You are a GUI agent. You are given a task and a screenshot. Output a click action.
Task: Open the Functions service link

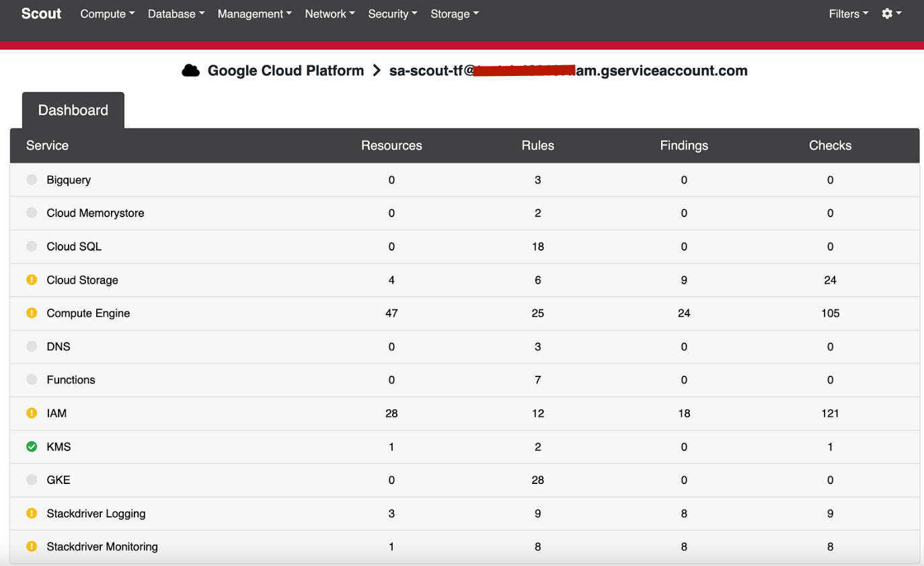point(71,380)
